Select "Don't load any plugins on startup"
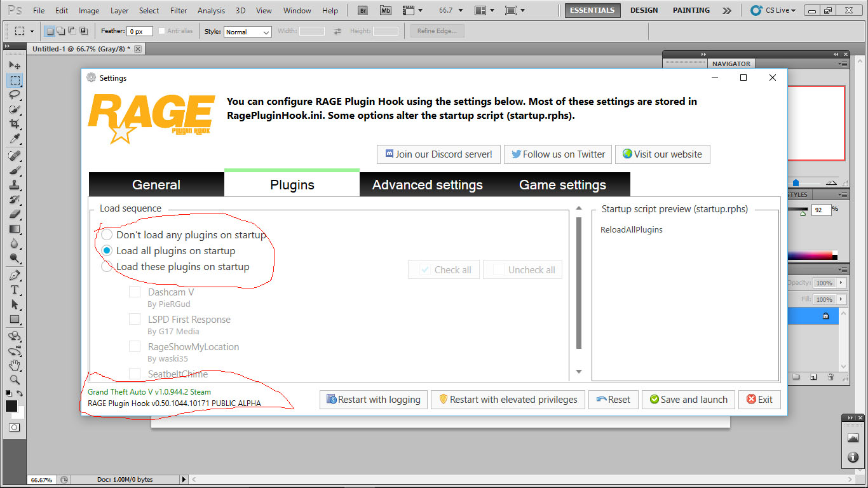This screenshot has height=488, width=868. pos(107,235)
